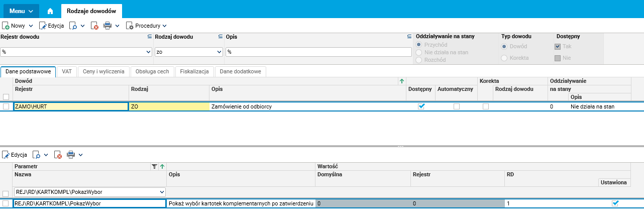Open the Procedury toolbar menu
This screenshot has width=644, height=223.
146,26
